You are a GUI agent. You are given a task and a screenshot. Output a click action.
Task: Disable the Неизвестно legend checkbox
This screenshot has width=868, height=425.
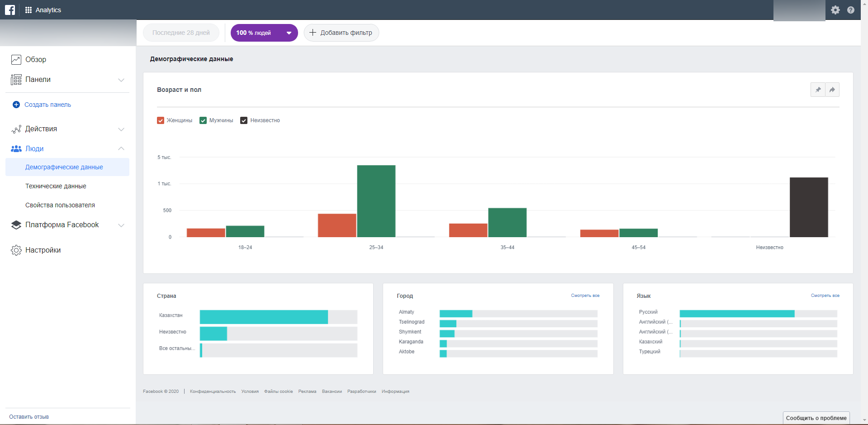[244, 120]
